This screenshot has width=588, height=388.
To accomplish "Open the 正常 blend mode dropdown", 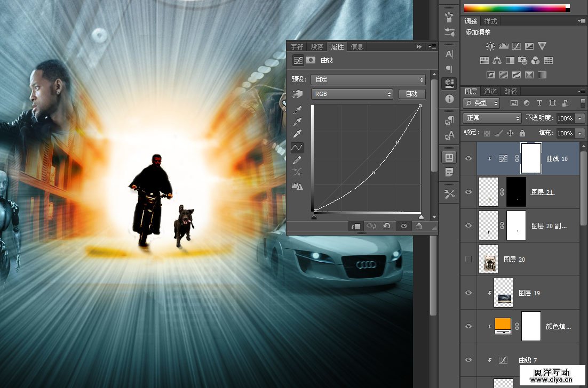I will [x=492, y=118].
